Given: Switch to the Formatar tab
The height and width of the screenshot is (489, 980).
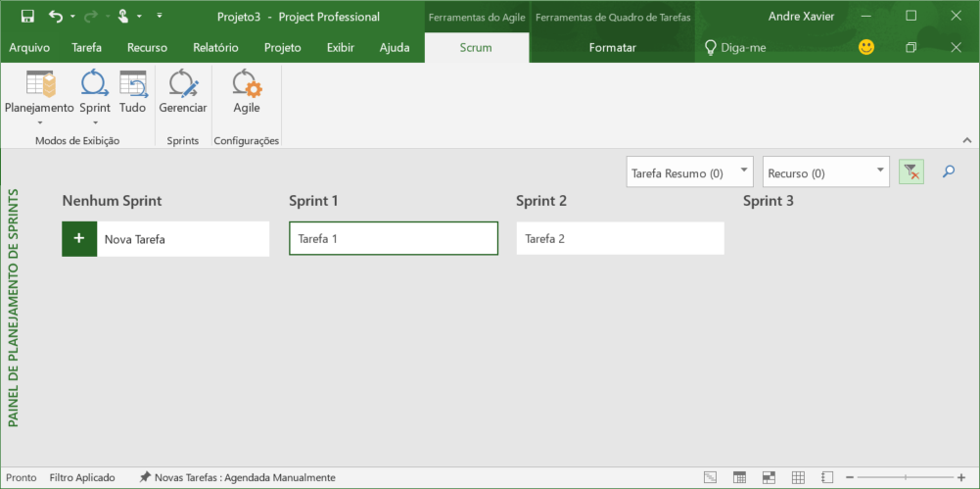Looking at the screenshot, I should coord(613,47).
